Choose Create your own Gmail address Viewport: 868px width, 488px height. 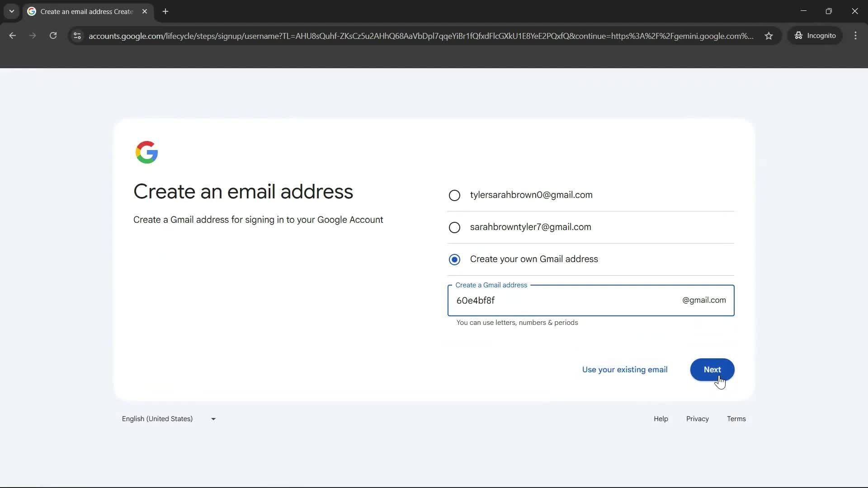(454, 259)
